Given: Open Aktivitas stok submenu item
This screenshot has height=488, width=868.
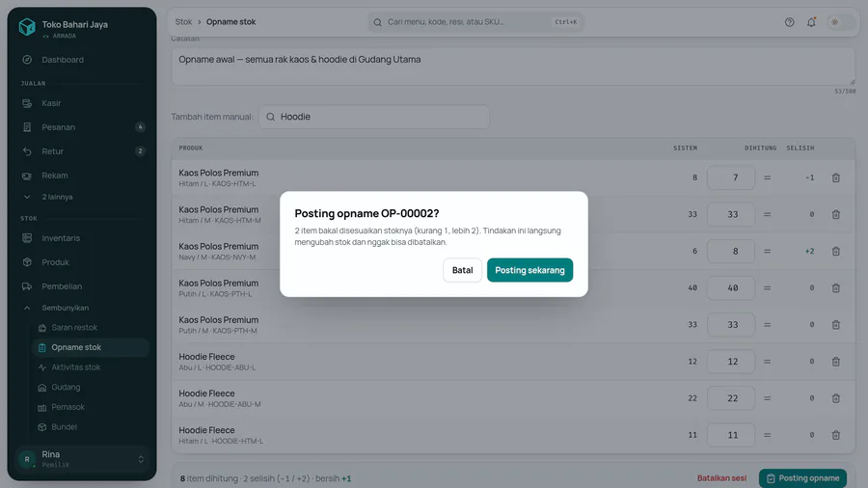Looking at the screenshot, I should 92,367.
